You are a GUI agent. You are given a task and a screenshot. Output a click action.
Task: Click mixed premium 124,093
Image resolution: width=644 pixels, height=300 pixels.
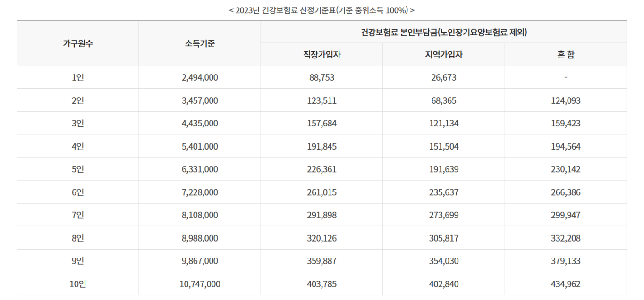click(566, 100)
